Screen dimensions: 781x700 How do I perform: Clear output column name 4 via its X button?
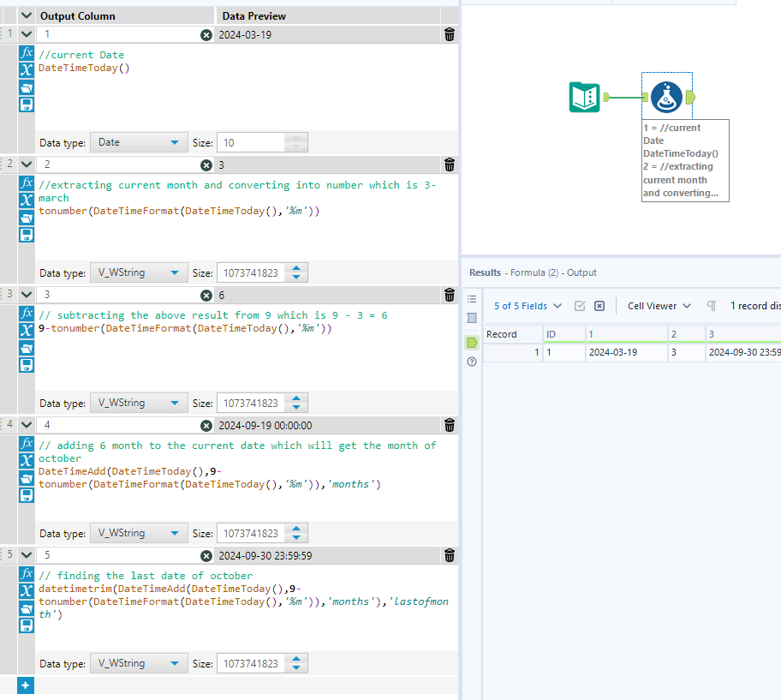pyautogui.click(x=206, y=425)
